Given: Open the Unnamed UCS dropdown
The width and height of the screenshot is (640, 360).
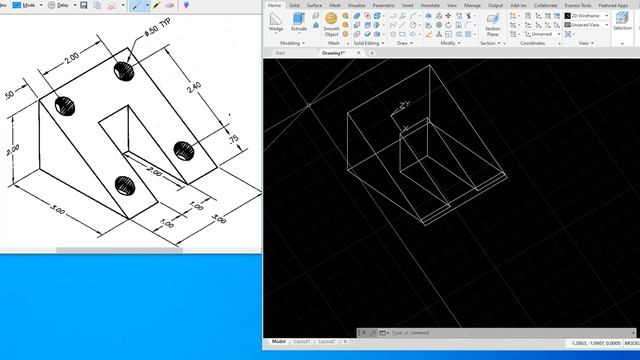Looking at the screenshot, I should [x=559, y=34].
